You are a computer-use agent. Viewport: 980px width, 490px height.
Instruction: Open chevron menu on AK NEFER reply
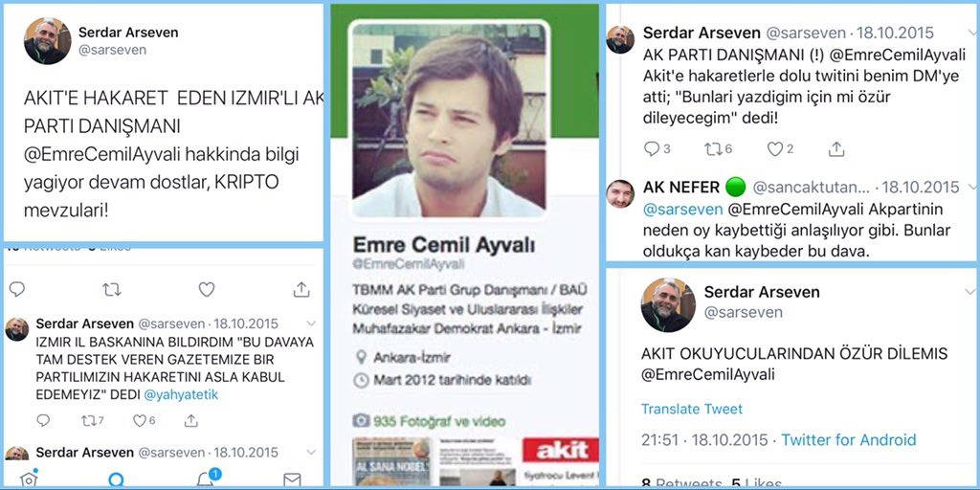(972, 187)
